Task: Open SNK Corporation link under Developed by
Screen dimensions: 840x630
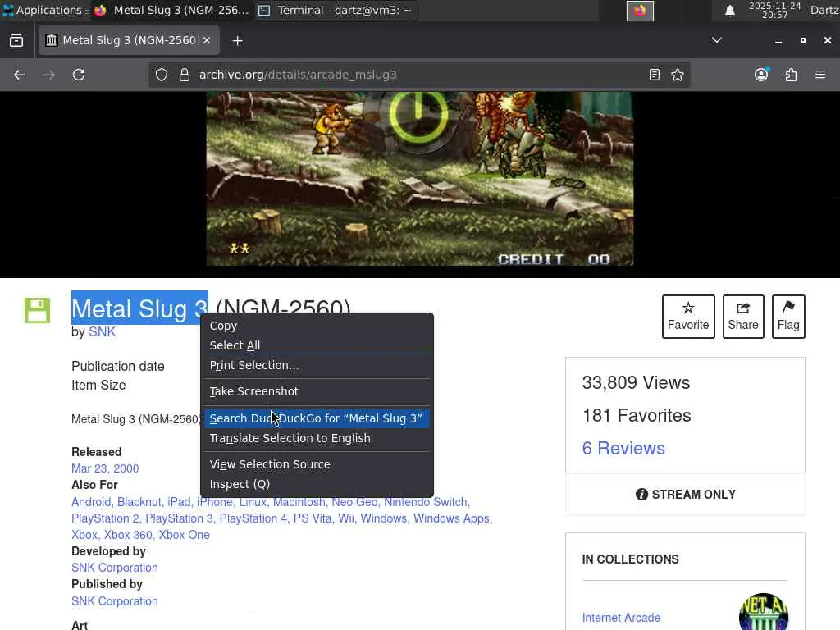Action: (x=115, y=568)
